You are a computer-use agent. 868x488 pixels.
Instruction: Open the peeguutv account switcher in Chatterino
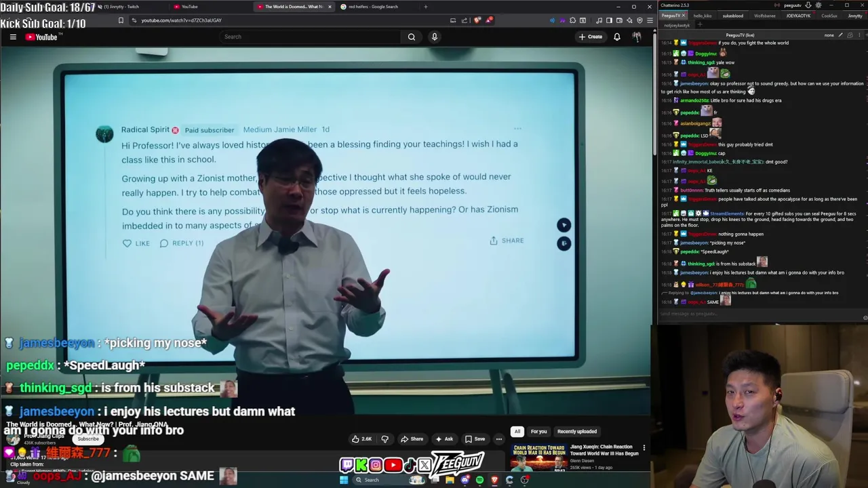[x=793, y=5]
